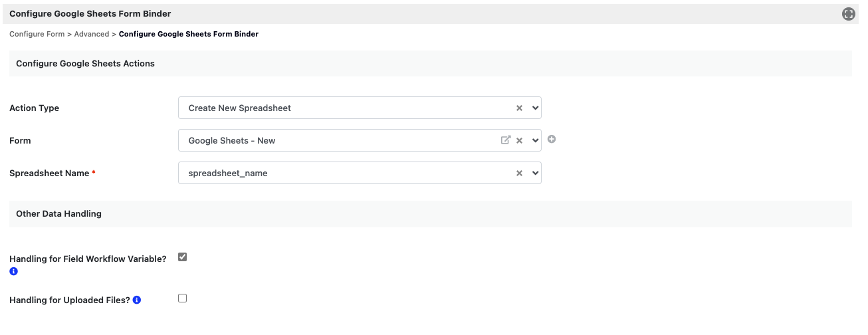This screenshot has height=335, width=868.
Task: Clear the Form field selection
Action: tap(520, 141)
